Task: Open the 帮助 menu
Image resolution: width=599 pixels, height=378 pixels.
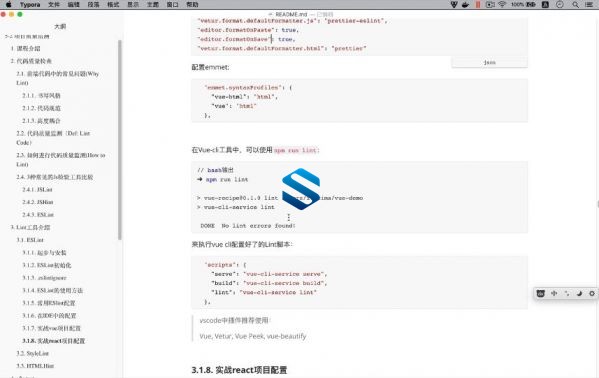Action: tap(193, 5)
